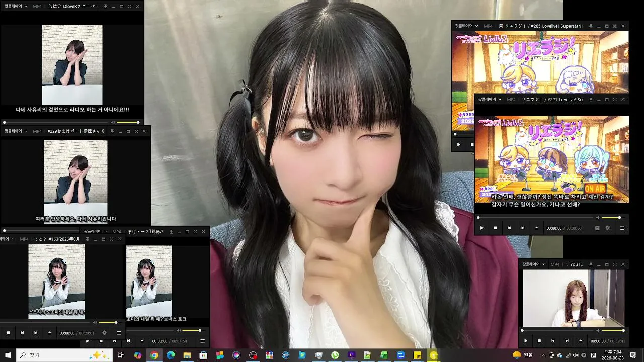Open playlist menu icon in #221 リエラジ player
This screenshot has height=362, width=644.
point(622,228)
